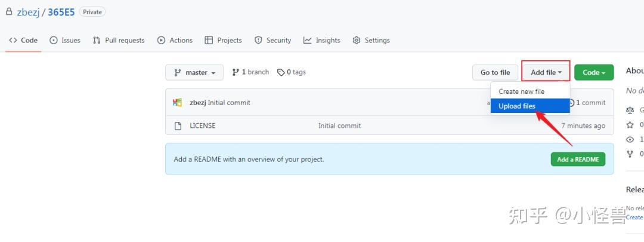Image resolution: width=644 pixels, height=242 pixels.
Task: Select Upload files from menu
Action: [517, 106]
